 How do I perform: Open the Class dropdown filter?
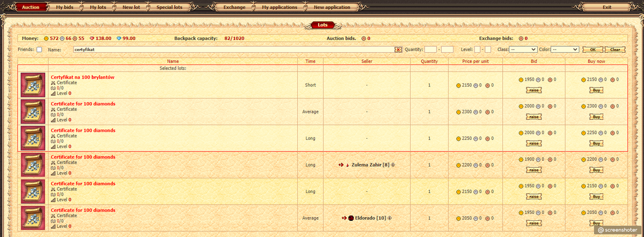[x=523, y=49]
